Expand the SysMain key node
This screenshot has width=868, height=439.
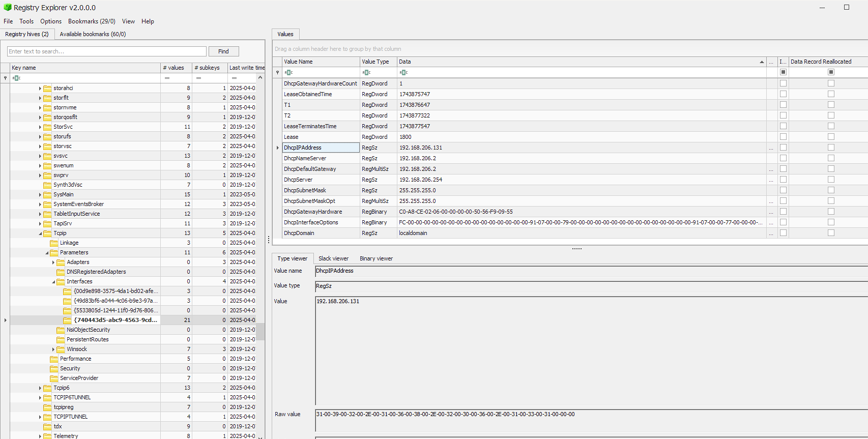(40, 194)
